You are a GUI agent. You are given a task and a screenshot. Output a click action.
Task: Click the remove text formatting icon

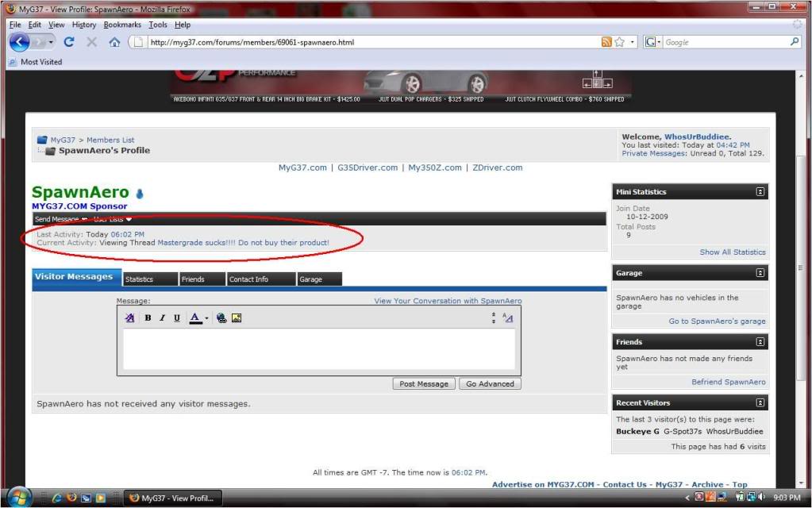(129, 318)
